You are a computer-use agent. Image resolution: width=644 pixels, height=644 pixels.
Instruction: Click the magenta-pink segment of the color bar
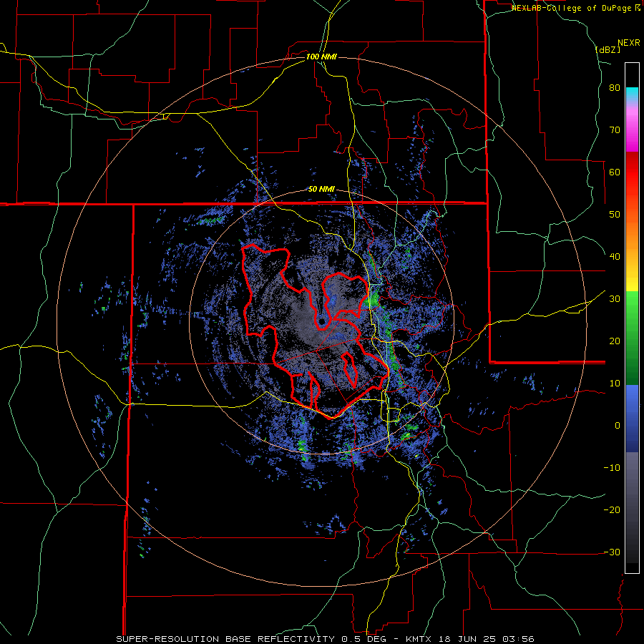pos(632,127)
